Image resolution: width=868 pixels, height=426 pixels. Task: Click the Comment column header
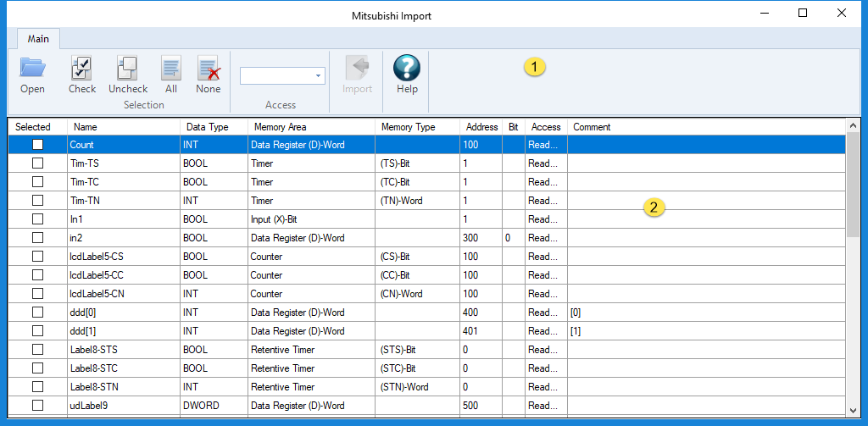pos(706,127)
